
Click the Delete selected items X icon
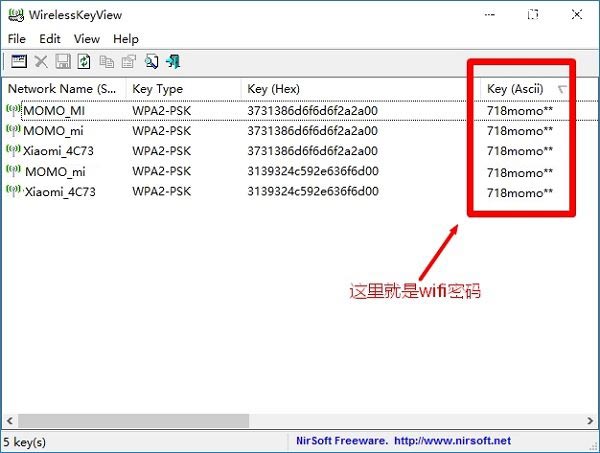pos(41,61)
